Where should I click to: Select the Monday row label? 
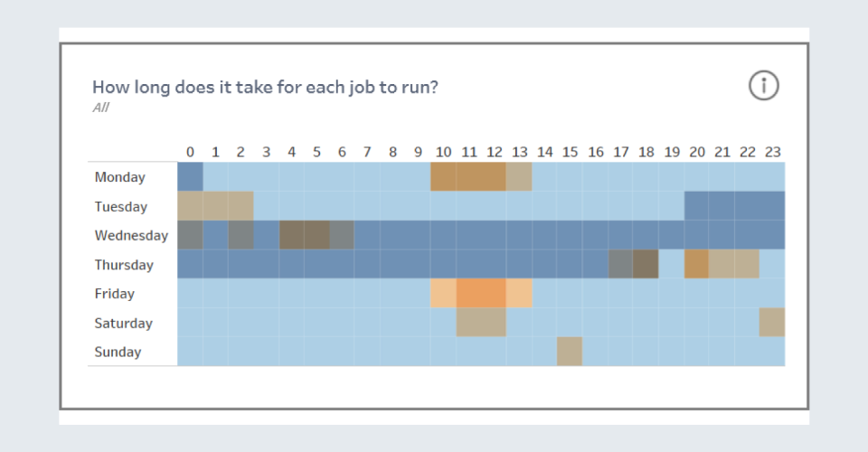click(x=119, y=177)
